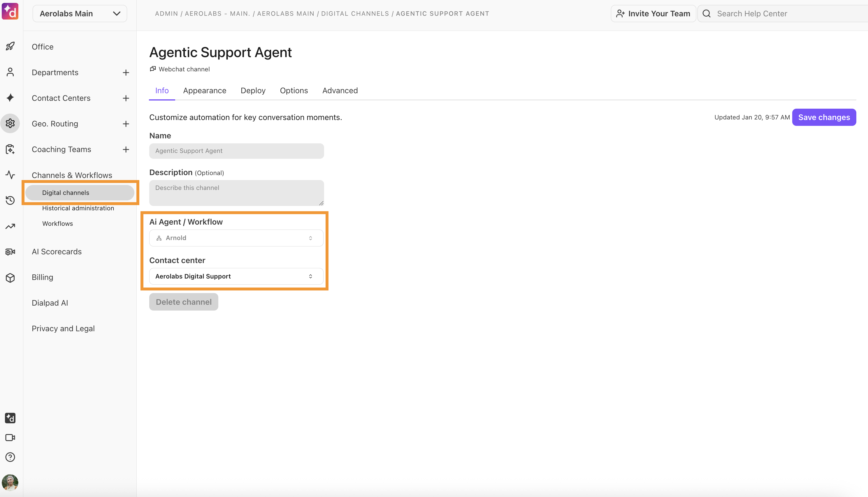Click the AEROLABS MAIN breadcrumb link
The height and width of the screenshot is (497, 868).
pos(286,14)
